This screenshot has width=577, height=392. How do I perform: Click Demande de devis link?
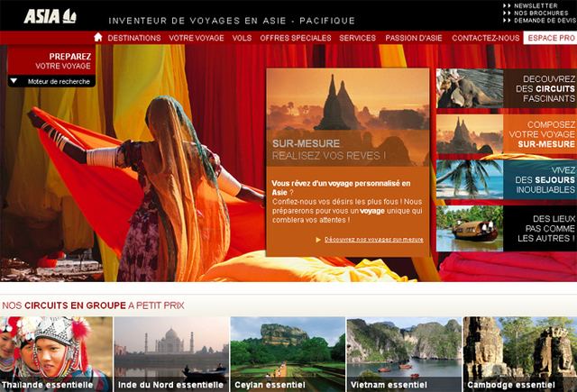click(541, 20)
